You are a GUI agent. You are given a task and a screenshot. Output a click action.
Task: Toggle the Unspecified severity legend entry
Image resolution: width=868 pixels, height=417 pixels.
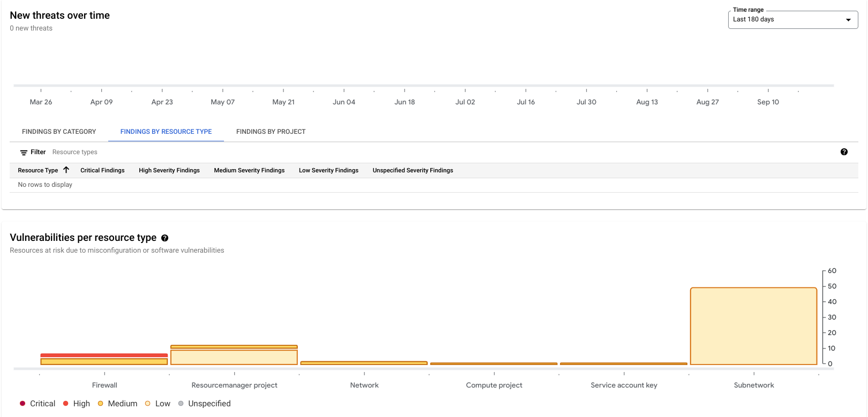204,404
